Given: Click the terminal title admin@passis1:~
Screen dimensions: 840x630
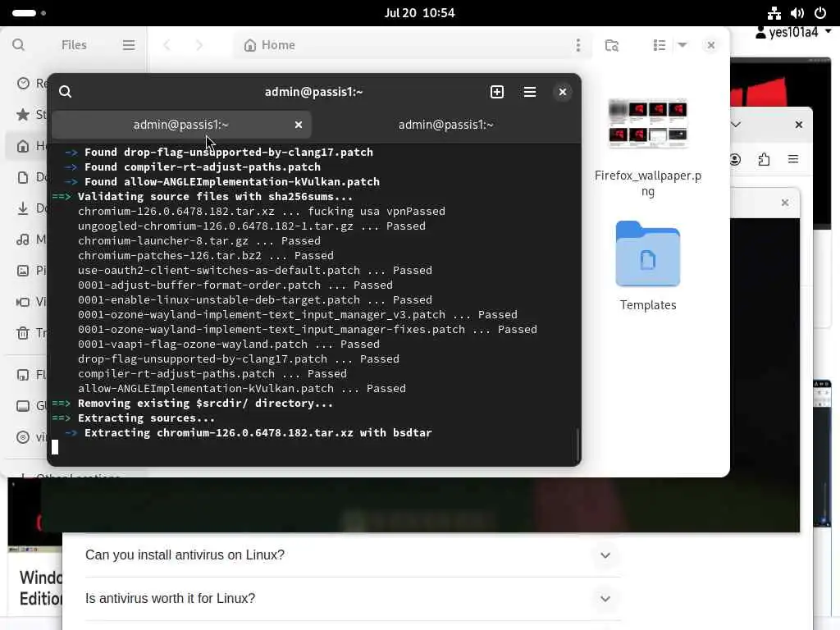Looking at the screenshot, I should click(x=314, y=92).
